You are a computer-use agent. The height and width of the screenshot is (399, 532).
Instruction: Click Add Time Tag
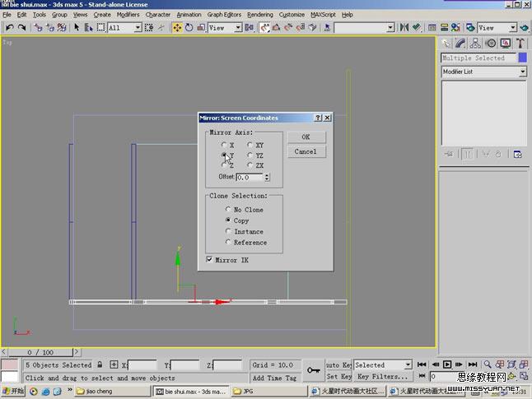click(x=274, y=378)
